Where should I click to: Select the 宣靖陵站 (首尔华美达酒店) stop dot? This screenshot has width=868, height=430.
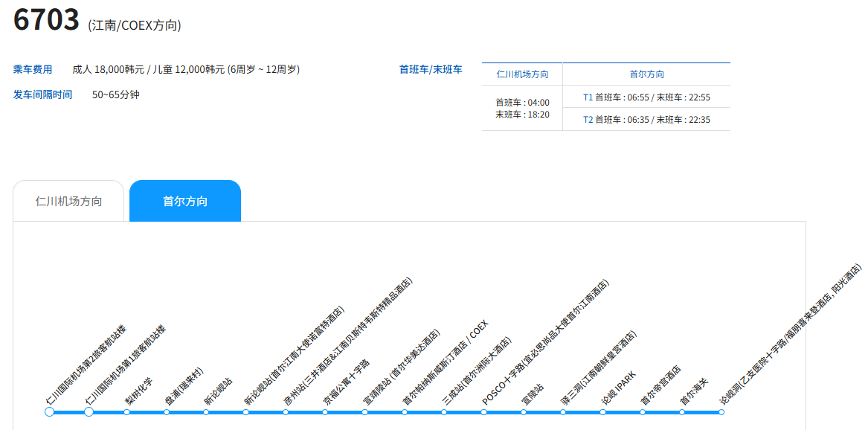click(364, 411)
